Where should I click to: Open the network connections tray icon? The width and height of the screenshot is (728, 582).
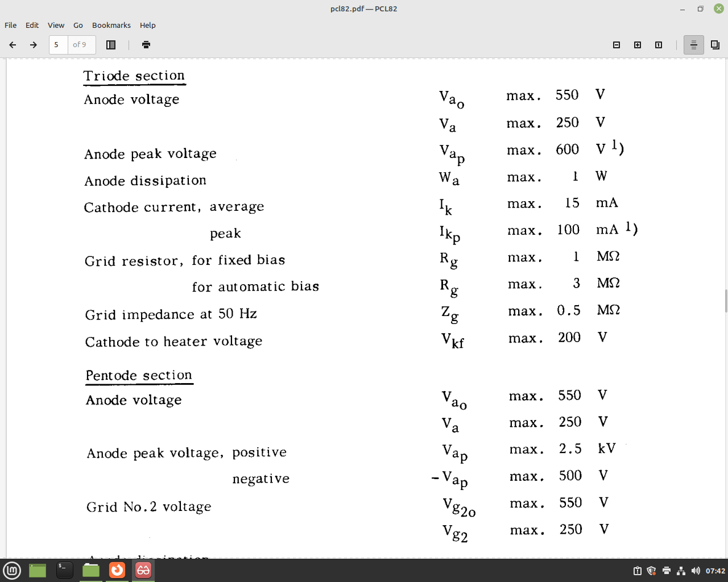[x=681, y=571]
